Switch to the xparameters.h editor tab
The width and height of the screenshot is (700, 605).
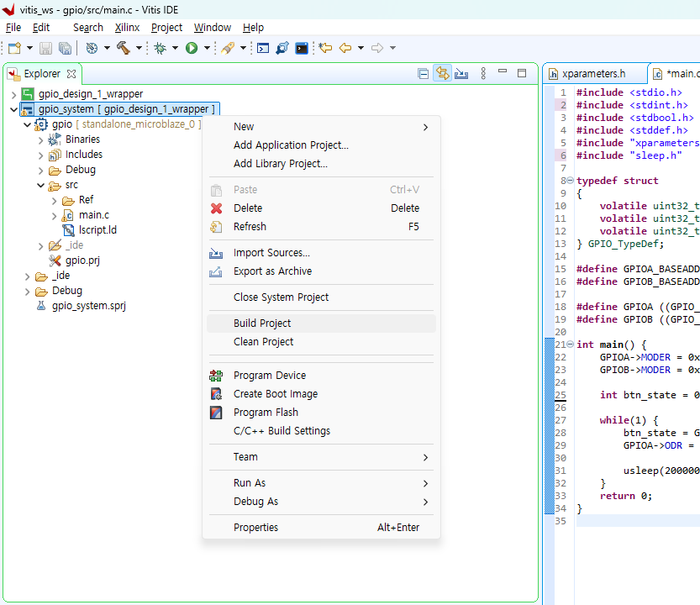[593, 74]
